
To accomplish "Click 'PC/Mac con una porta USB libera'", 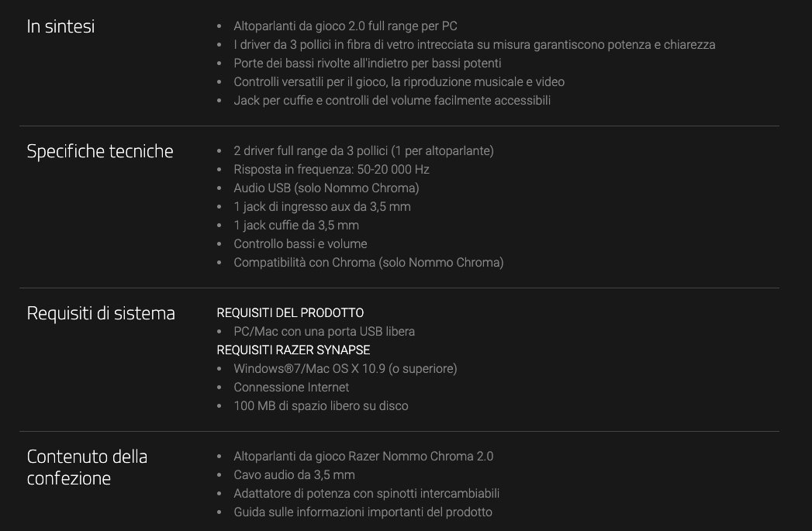I will (x=324, y=331).
